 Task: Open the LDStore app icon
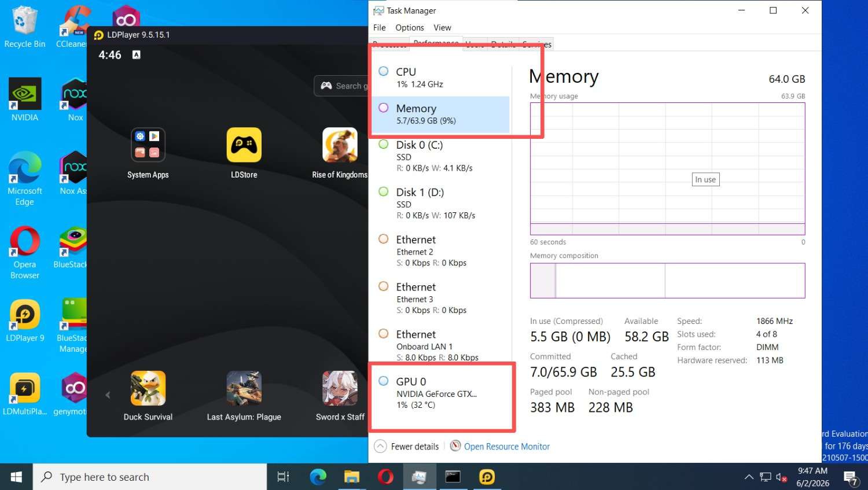244,145
